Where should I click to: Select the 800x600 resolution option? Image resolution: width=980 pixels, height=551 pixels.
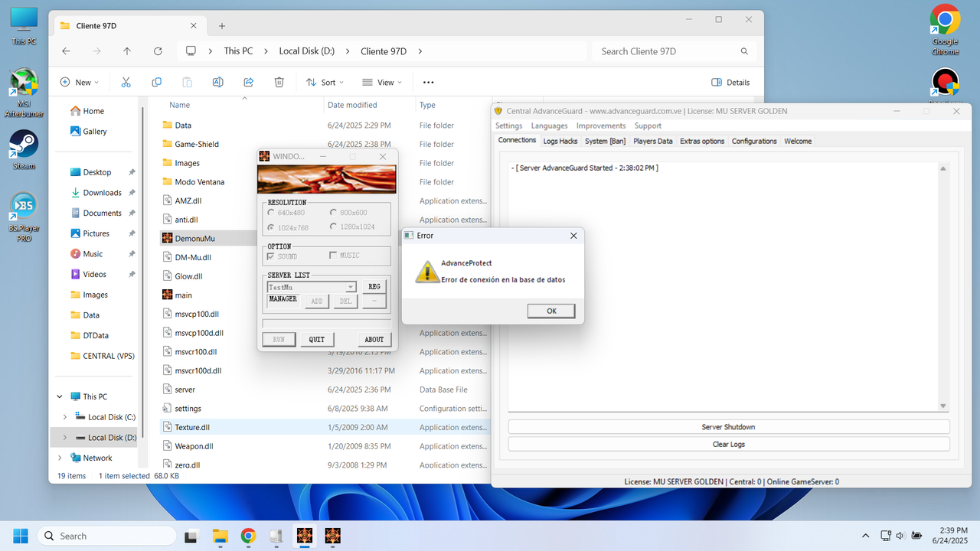[348, 213]
